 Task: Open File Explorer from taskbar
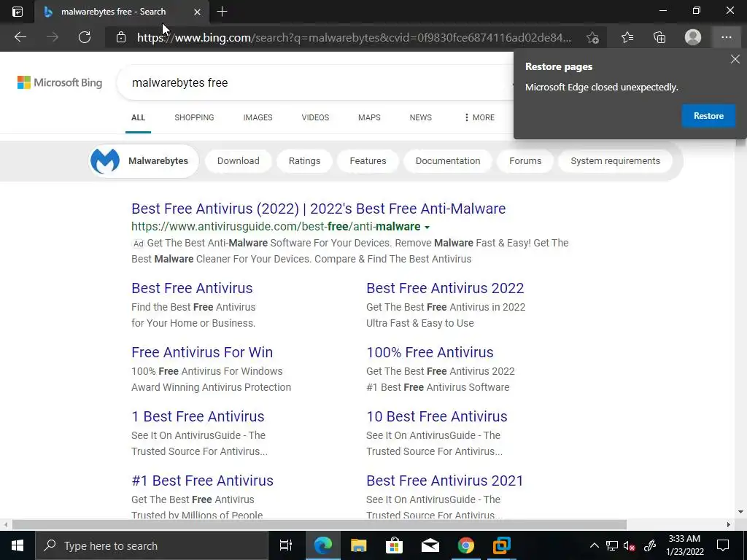(x=358, y=545)
